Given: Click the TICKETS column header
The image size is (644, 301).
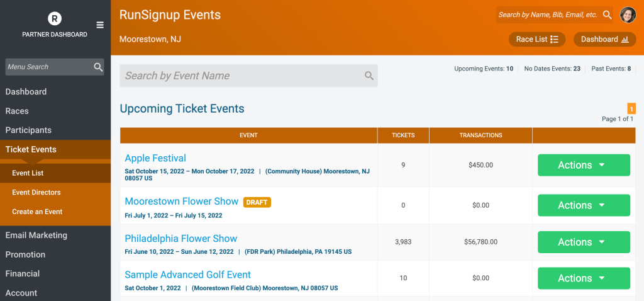Looking at the screenshot, I should tap(403, 135).
